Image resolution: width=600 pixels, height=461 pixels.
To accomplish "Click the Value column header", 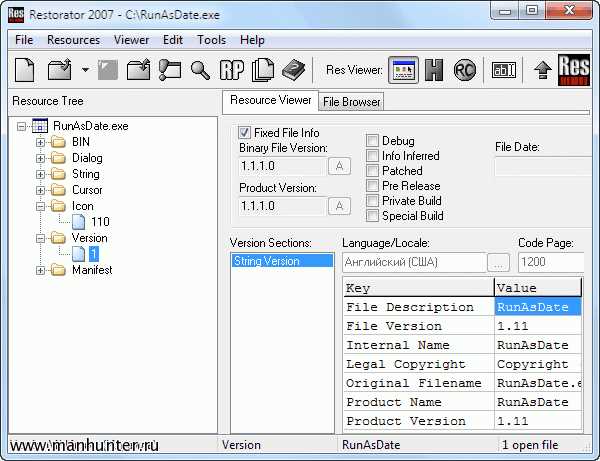I will coord(538,288).
